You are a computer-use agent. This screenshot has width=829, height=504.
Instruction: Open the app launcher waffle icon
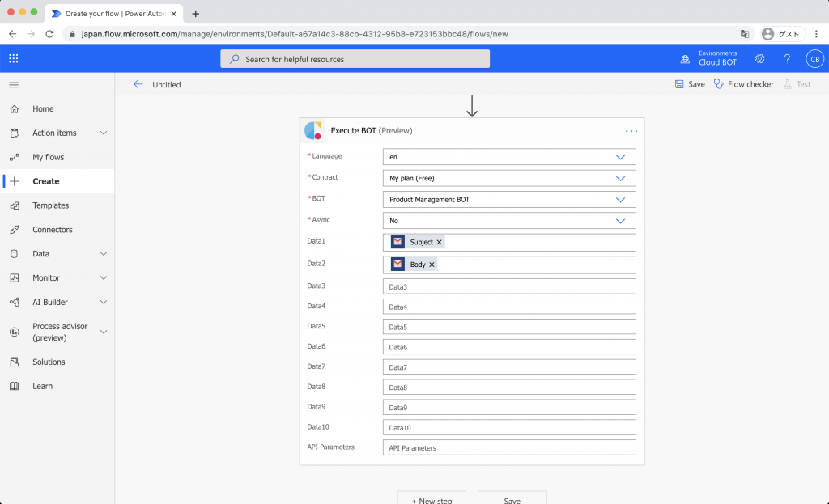pyautogui.click(x=14, y=58)
